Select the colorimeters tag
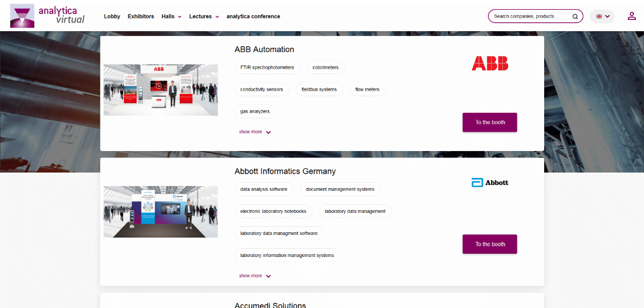 click(x=326, y=68)
